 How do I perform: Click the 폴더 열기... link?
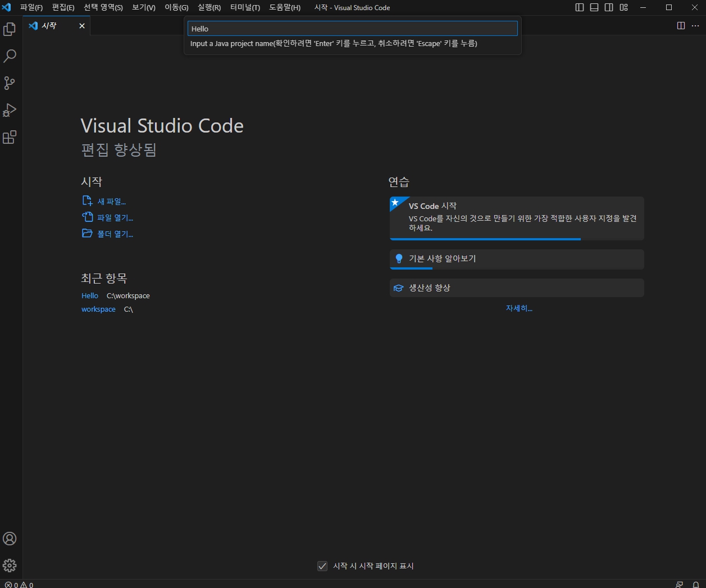[115, 234]
